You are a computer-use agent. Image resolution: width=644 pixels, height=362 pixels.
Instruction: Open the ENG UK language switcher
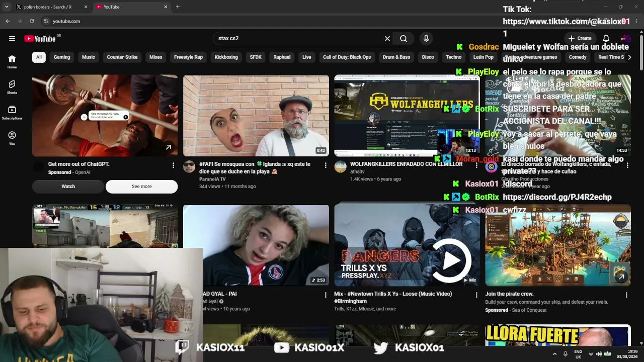coord(578,354)
